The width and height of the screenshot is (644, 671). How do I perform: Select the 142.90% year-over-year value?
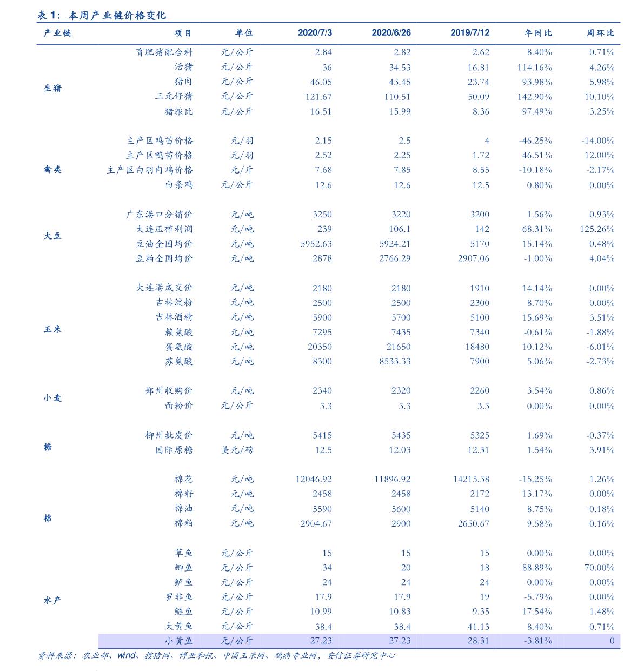(x=534, y=97)
